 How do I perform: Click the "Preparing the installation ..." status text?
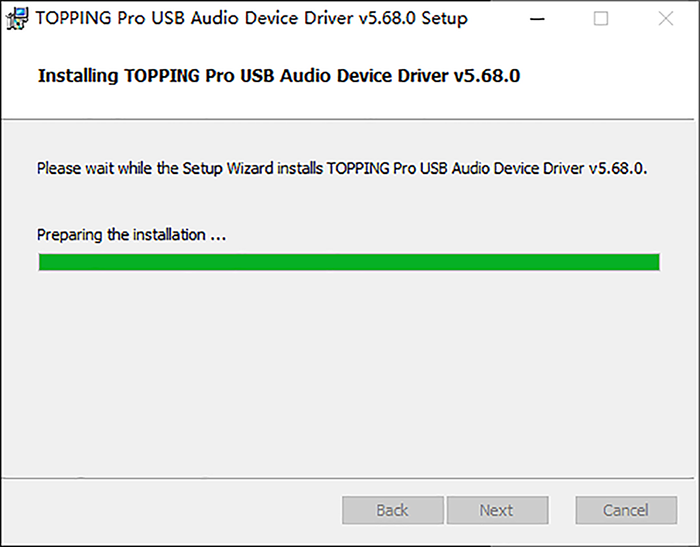[131, 235]
